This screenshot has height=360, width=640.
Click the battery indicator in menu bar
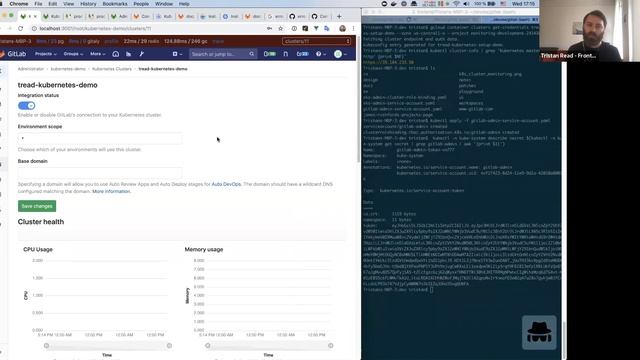pyautogui.click(x=484, y=4)
